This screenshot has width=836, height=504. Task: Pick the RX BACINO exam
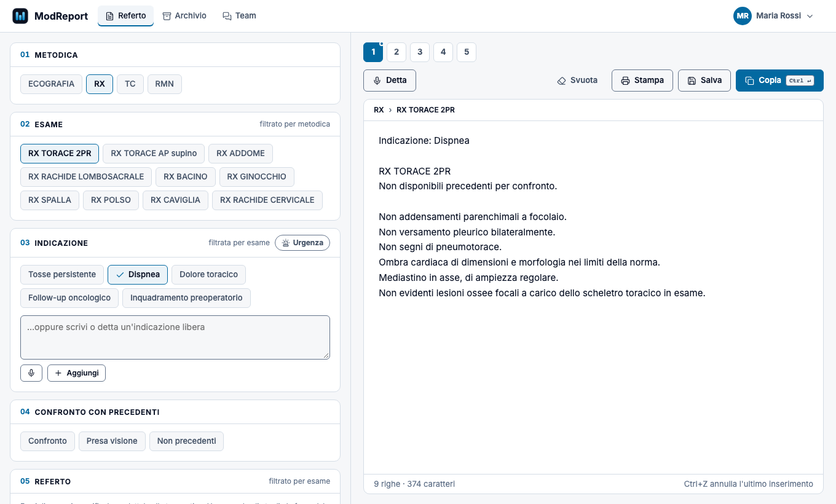pos(186,177)
